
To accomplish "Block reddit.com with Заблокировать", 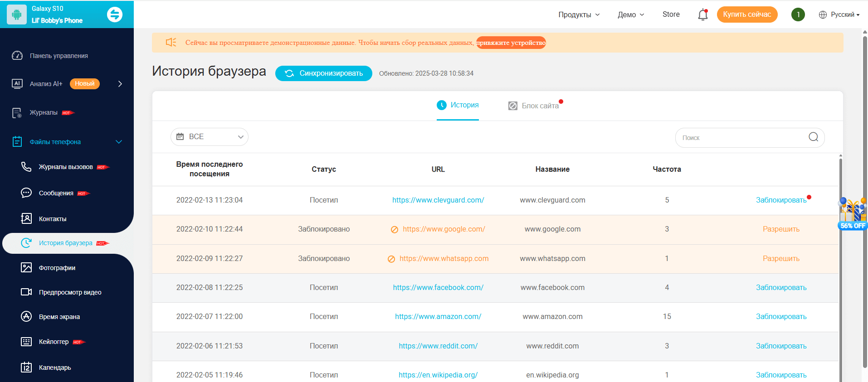I will point(781,346).
